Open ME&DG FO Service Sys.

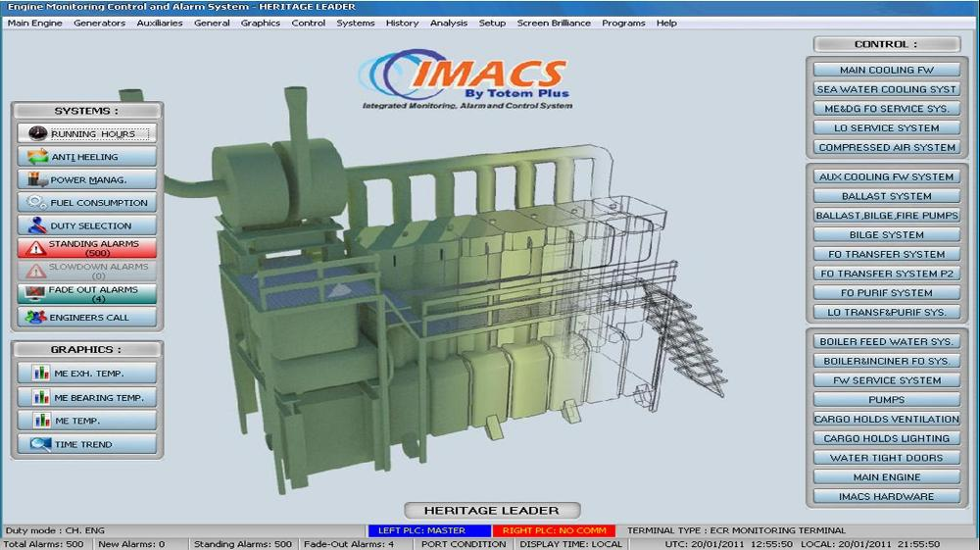pyautogui.click(x=886, y=108)
